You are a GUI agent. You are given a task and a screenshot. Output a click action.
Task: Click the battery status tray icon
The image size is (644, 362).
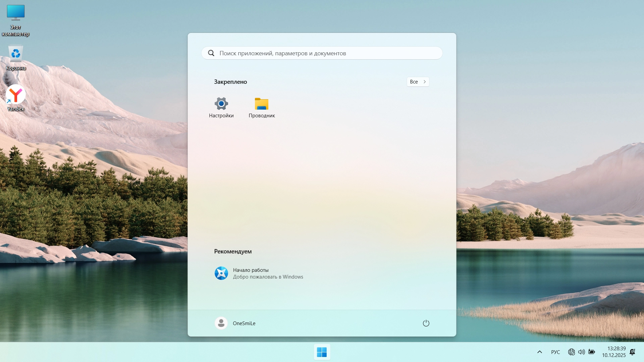(x=592, y=352)
